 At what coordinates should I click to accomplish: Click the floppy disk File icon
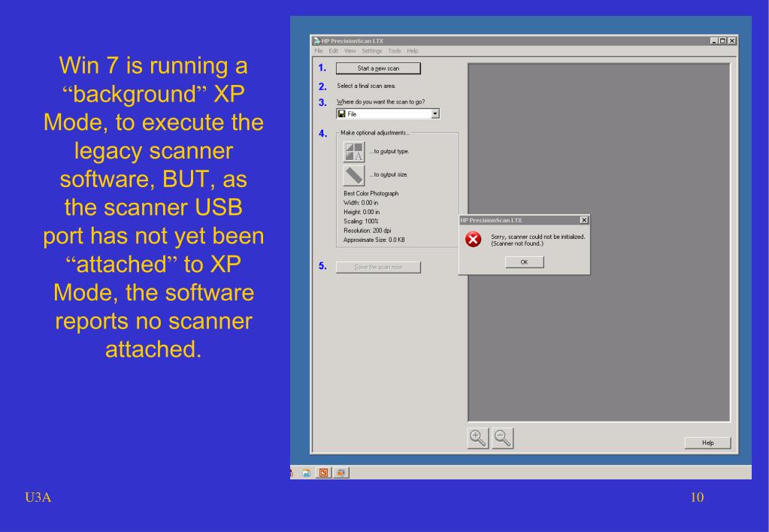point(342,113)
